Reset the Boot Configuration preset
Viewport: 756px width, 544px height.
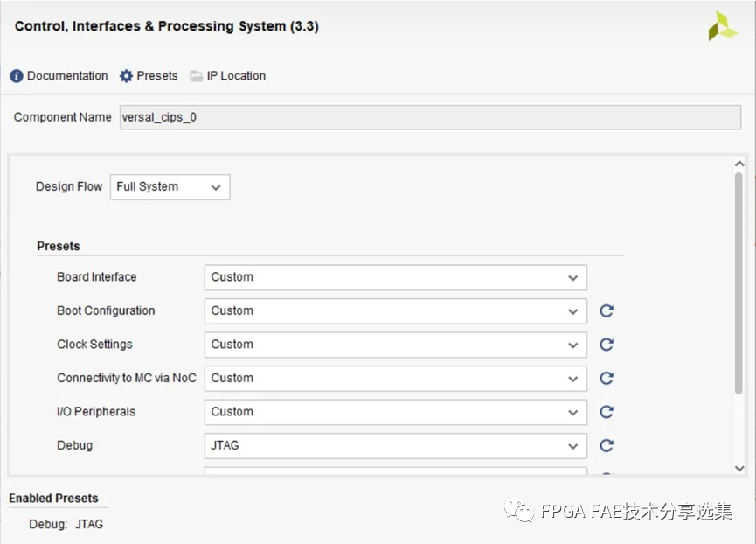(x=607, y=310)
